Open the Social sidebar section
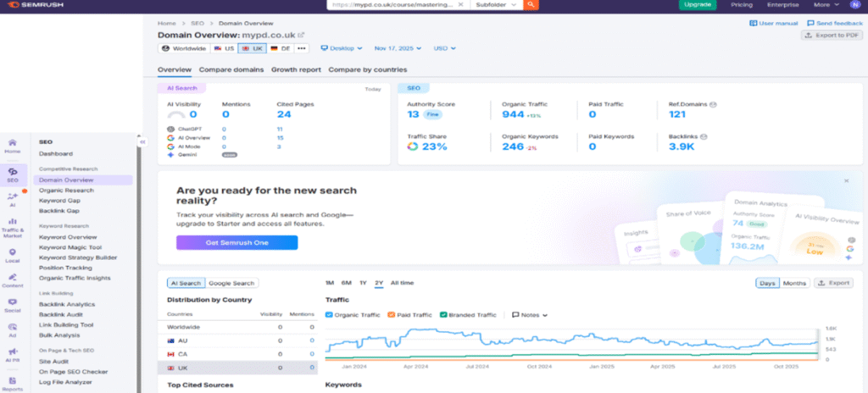The image size is (868, 393). coord(12,306)
